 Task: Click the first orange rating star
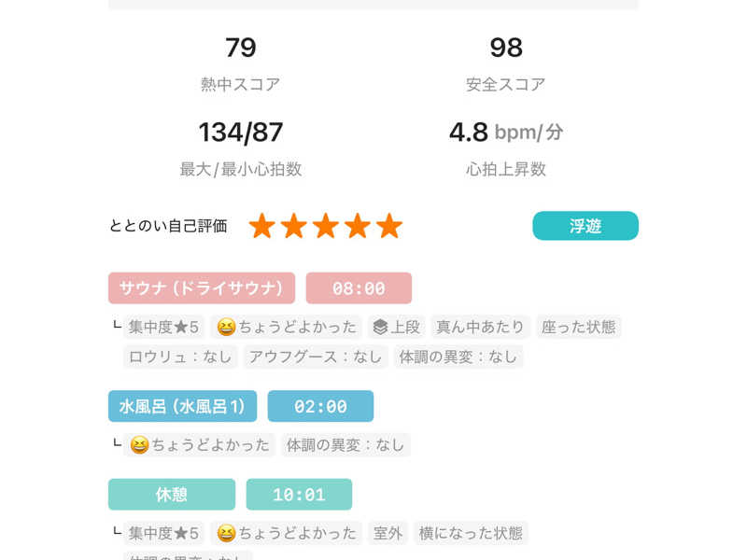262,226
